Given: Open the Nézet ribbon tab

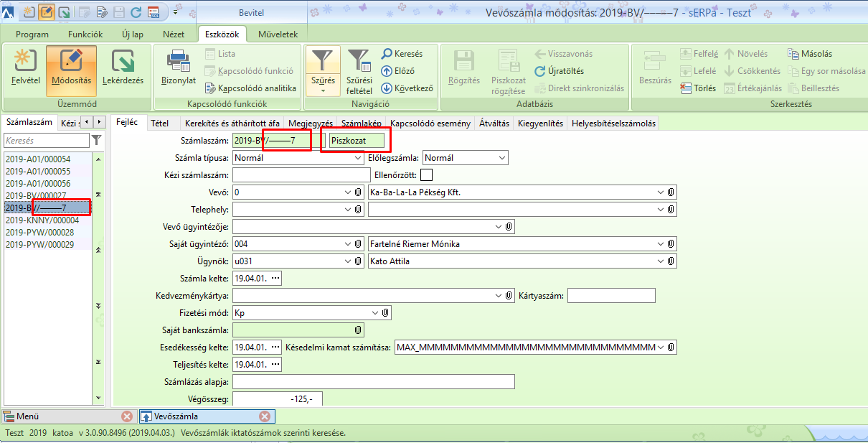Looking at the screenshot, I should (173, 34).
